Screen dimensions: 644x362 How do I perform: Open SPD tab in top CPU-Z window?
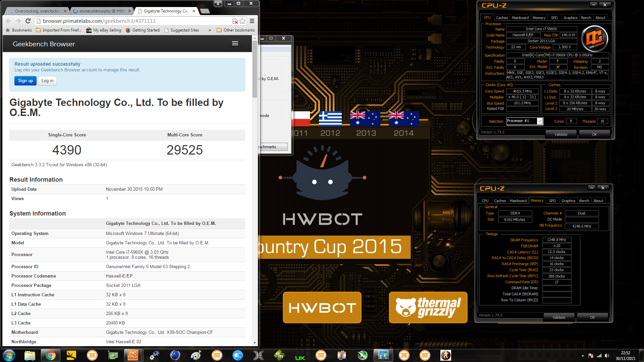tap(554, 18)
